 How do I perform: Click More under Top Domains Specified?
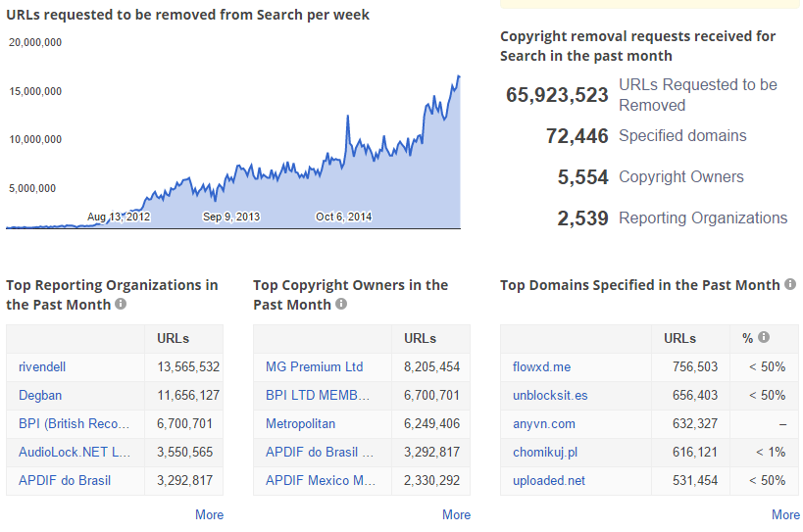785,514
